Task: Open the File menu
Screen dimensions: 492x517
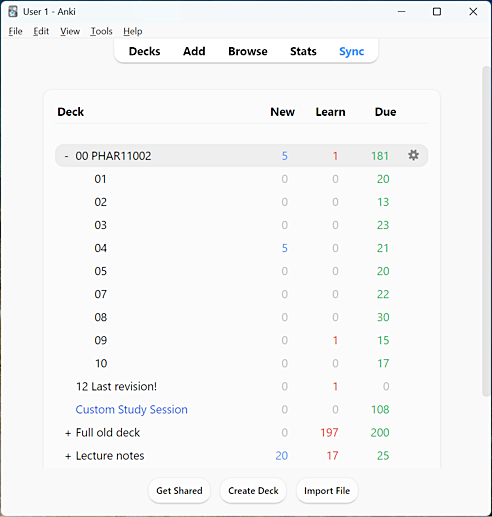Action: click(15, 31)
